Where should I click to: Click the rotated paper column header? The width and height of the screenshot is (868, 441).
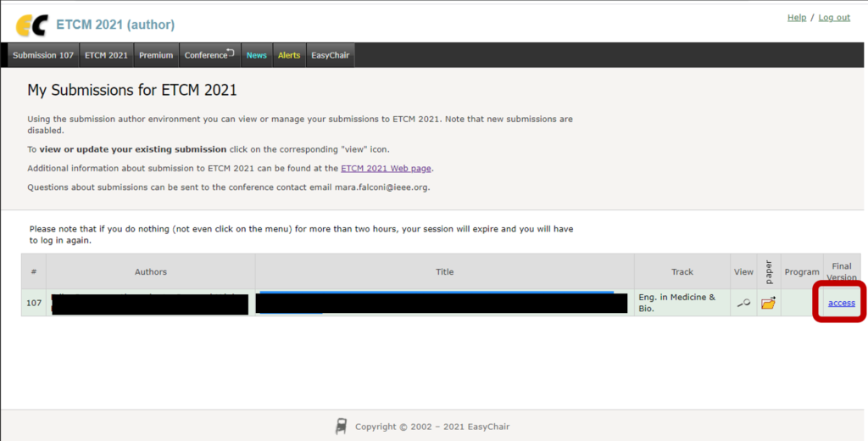pyautogui.click(x=768, y=272)
